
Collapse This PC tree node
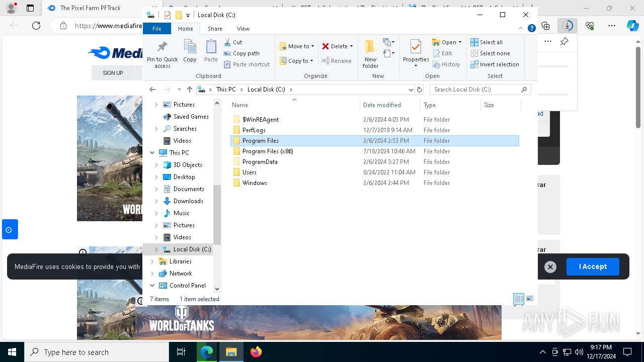[x=152, y=153]
